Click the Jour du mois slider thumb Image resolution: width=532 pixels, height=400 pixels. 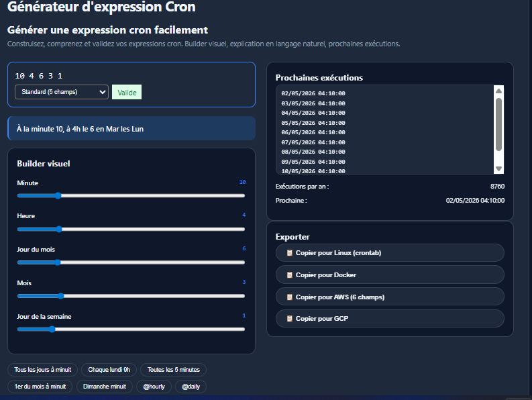click(x=58, y=262)
